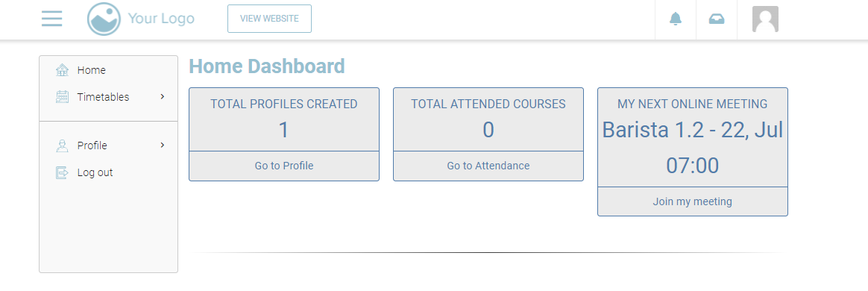The image size is (868, 291).
Task: Follow the Go to Profile link
Action: pos(284,166)
